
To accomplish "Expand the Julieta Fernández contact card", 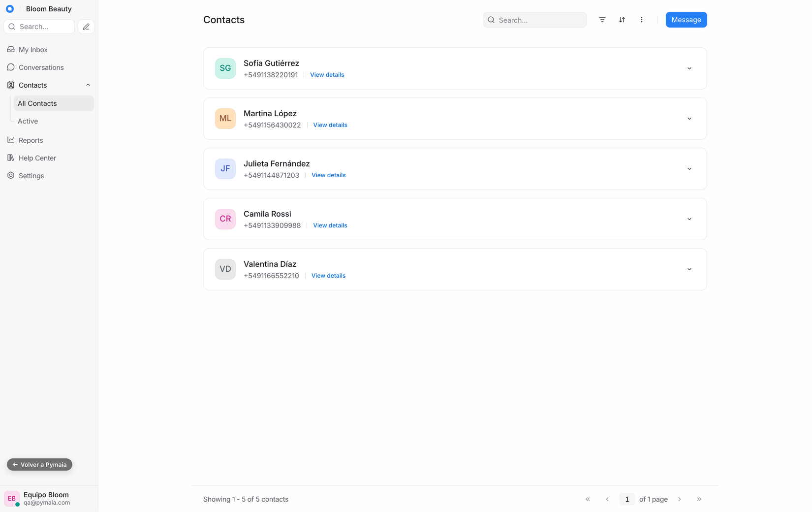I will coord(689,169).
